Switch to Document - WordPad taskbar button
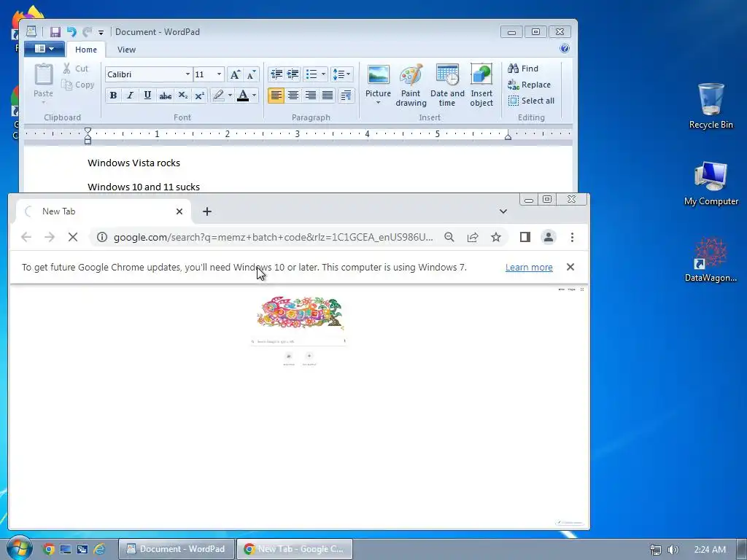747x560 pixels. pyautogui.click(x=177, y=549)
